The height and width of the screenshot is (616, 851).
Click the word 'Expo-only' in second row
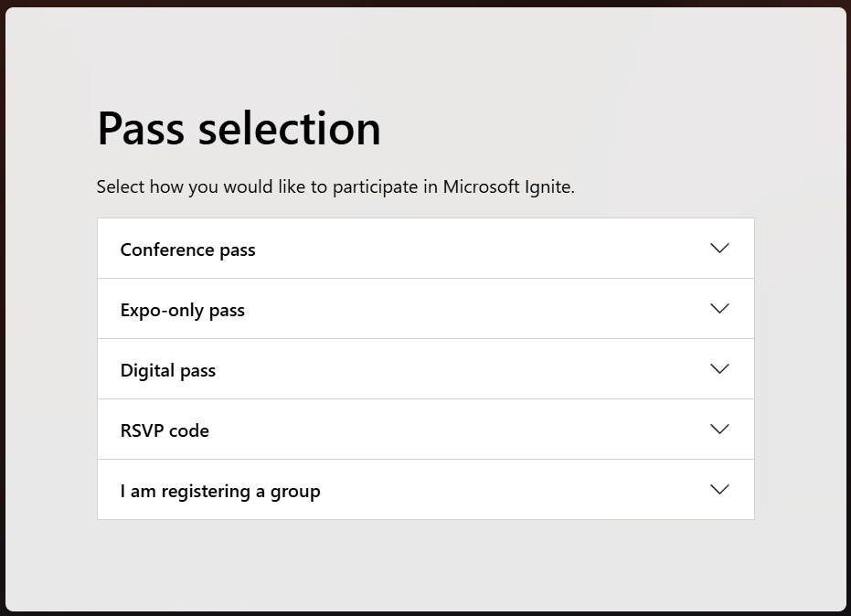tap(162, 311)
